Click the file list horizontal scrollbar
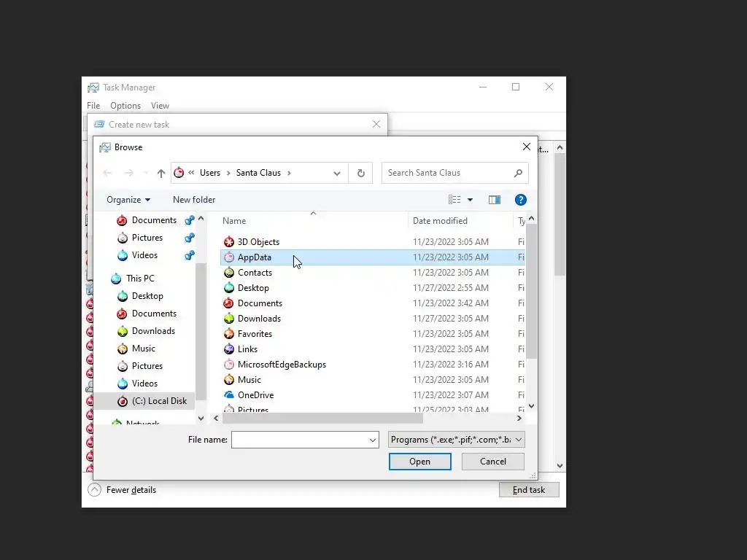Viewport: 747px width, 560px height. point(322,418)
